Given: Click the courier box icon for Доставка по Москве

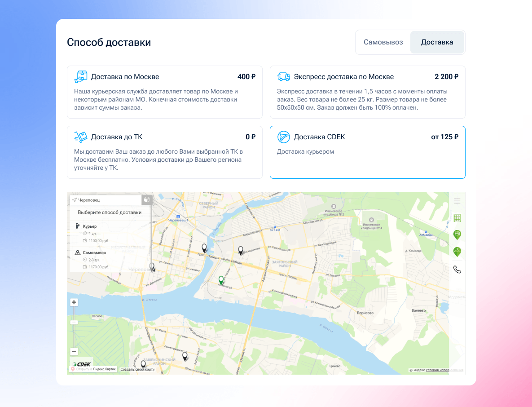Looking at the screenshot, I should [x=81, y=77].
